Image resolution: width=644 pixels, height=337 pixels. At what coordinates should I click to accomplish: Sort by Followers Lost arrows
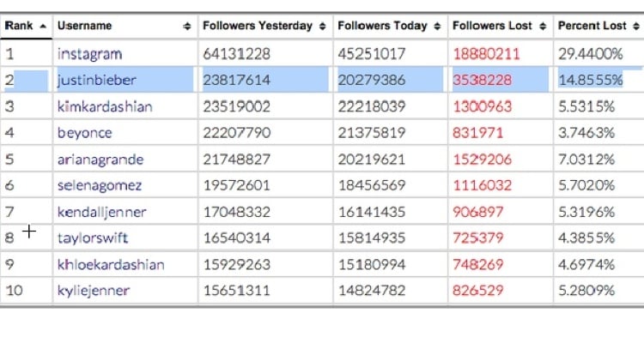click(x=543, y=27)
